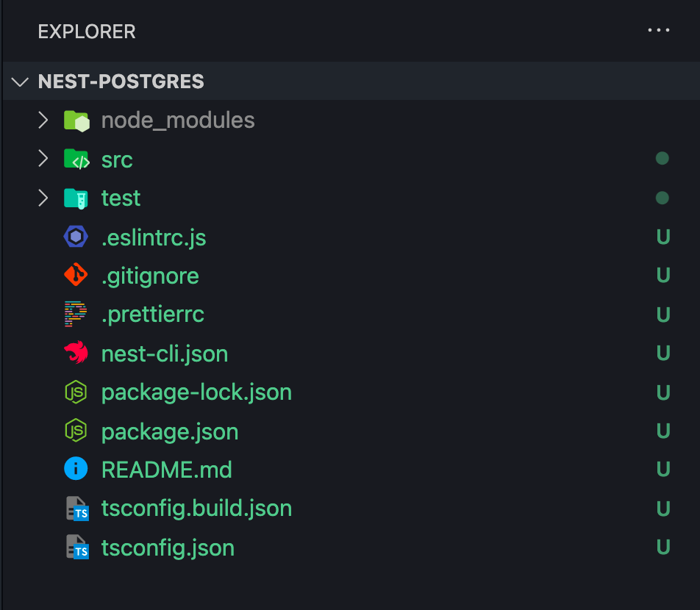Select the test folder entry

[x=121, y=197]
